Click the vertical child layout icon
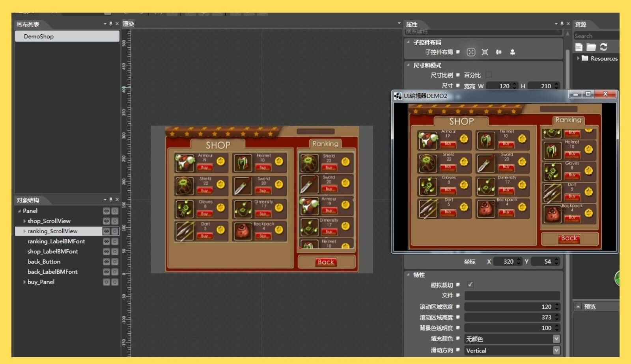This screenshot has height=364, width=631. tap(513, 52)
